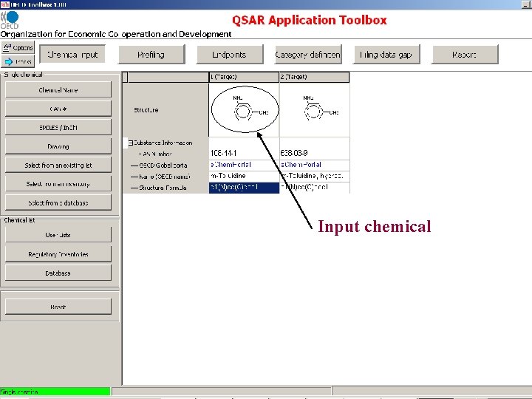The width and height of the screenshot is (532, 399).
Task: Open the Drawing input button
Action: click(x=58, y=146)
